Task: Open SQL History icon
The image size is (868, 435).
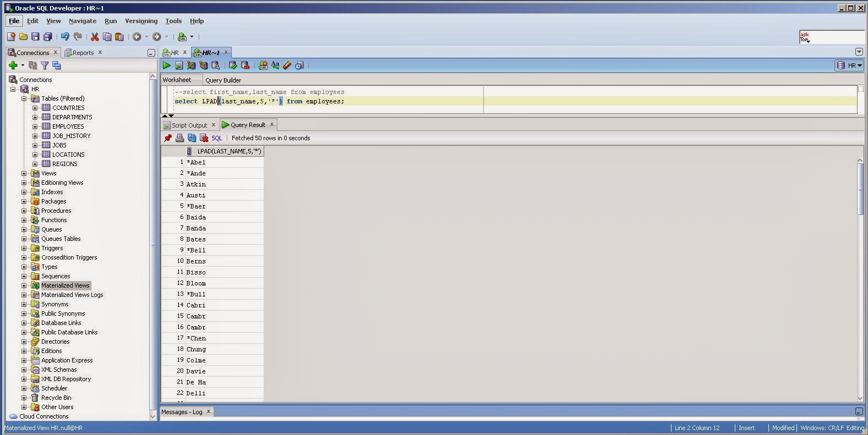Action: tap(299, 65)
